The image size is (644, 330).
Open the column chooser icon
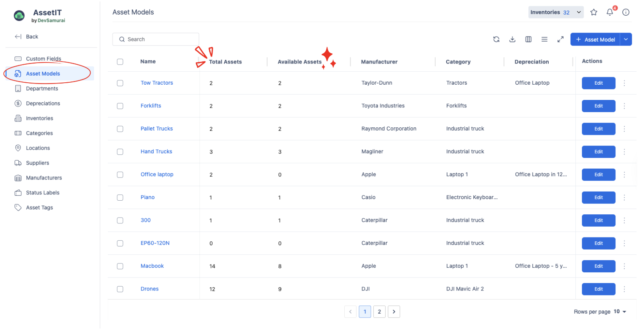pyautogui.click(x=528, y=39)
